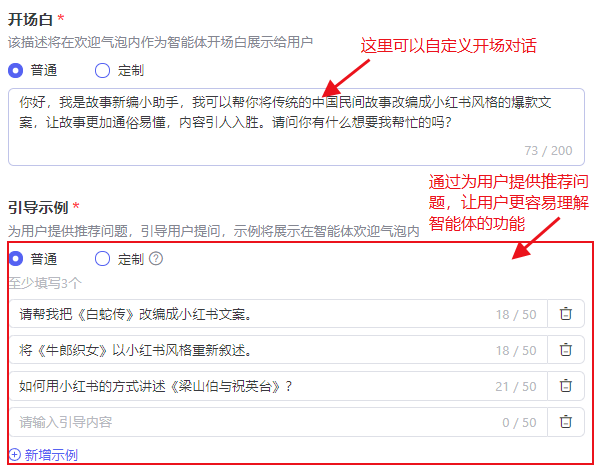Select 普通 radio under 引导示例
Screen dimensions: 603x469
(16, 258)
